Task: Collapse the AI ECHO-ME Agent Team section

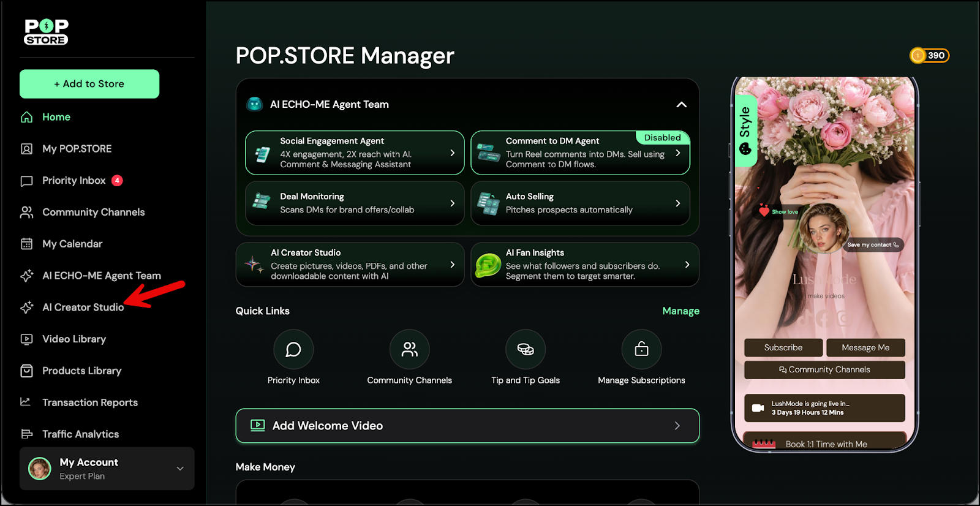Action: [x=681, y=105]
